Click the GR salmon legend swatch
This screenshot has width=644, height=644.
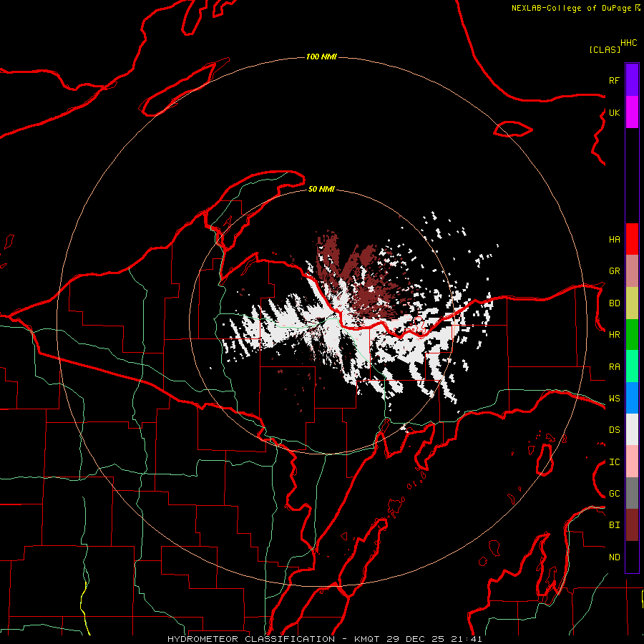[x=632, y=271]
